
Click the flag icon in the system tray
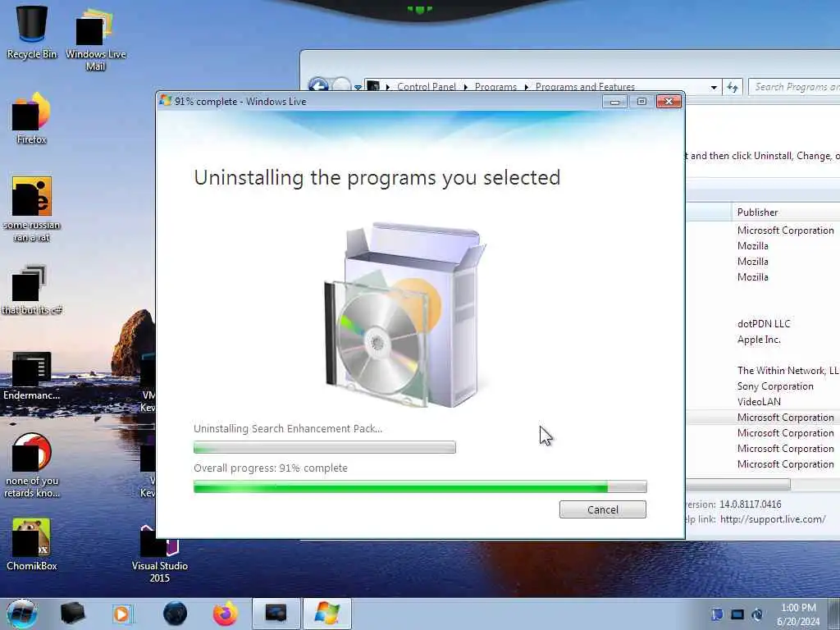pos(717,614)
